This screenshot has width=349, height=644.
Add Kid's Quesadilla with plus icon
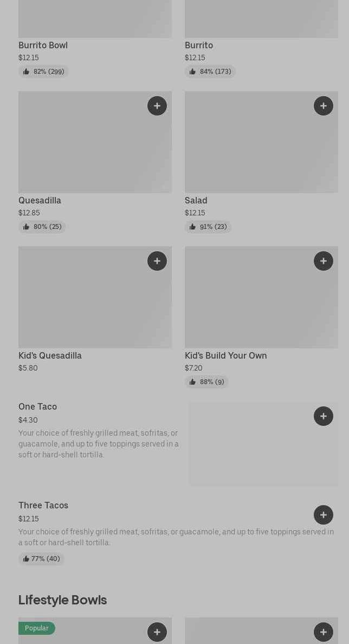(x=157, y=261)
